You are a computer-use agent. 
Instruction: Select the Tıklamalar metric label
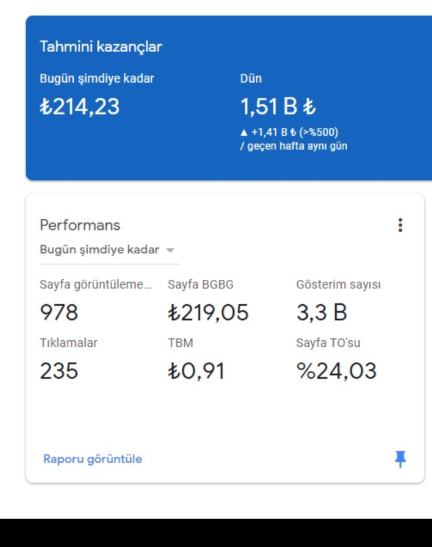coord(68,343)
